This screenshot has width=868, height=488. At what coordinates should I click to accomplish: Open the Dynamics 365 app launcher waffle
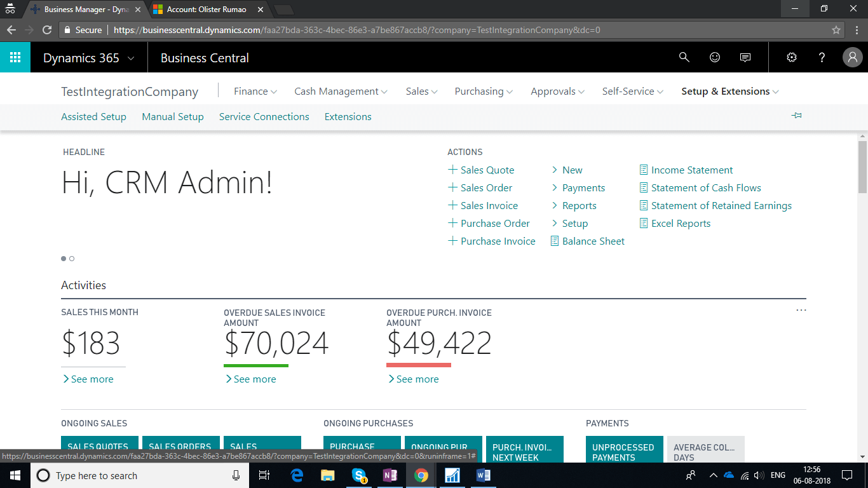coord(15,58)
